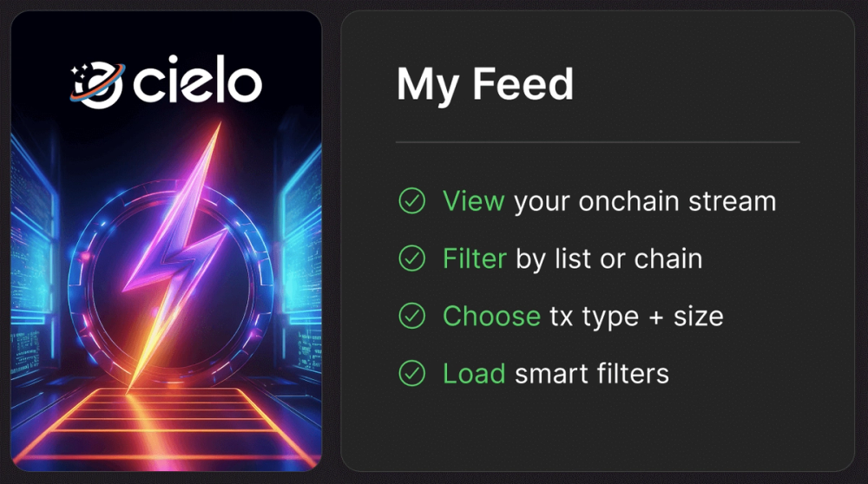Click the 'your onchain stream' text
Viewport: 868px width, 484px height.
point(645,202)
